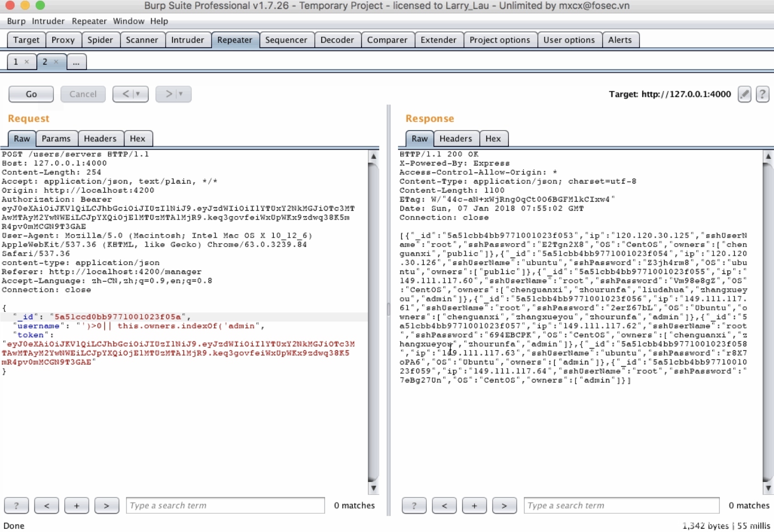This screenshot has height=532, width=774.
Task: Click the request pane vertical scrollbar
Action: pos(373,322)
